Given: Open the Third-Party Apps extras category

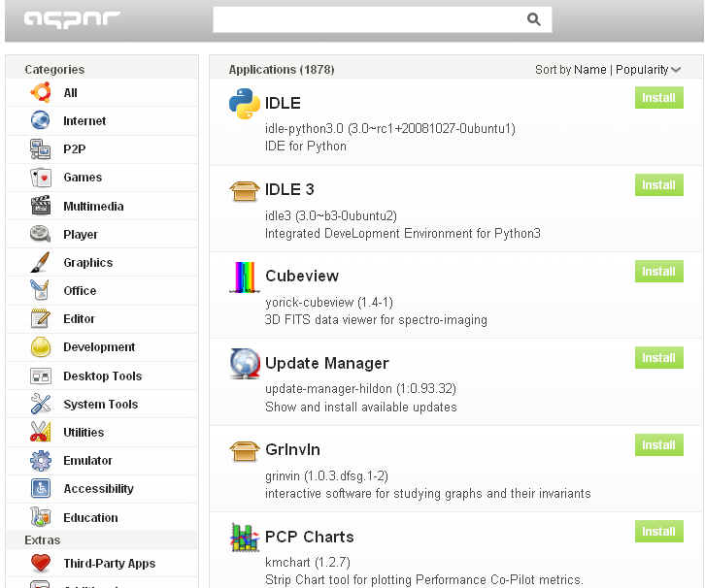Looking at the screenshot, I should click(102, 563).
